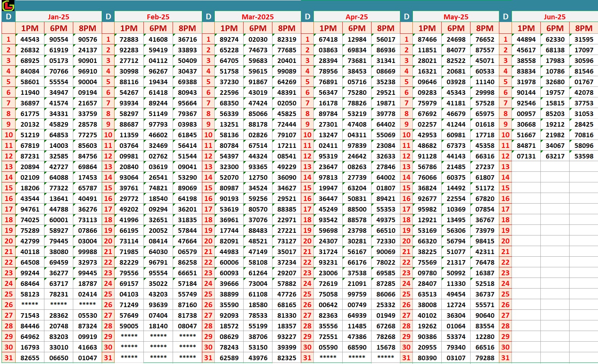Click the cell containing 00642

(x=328, y=305)
